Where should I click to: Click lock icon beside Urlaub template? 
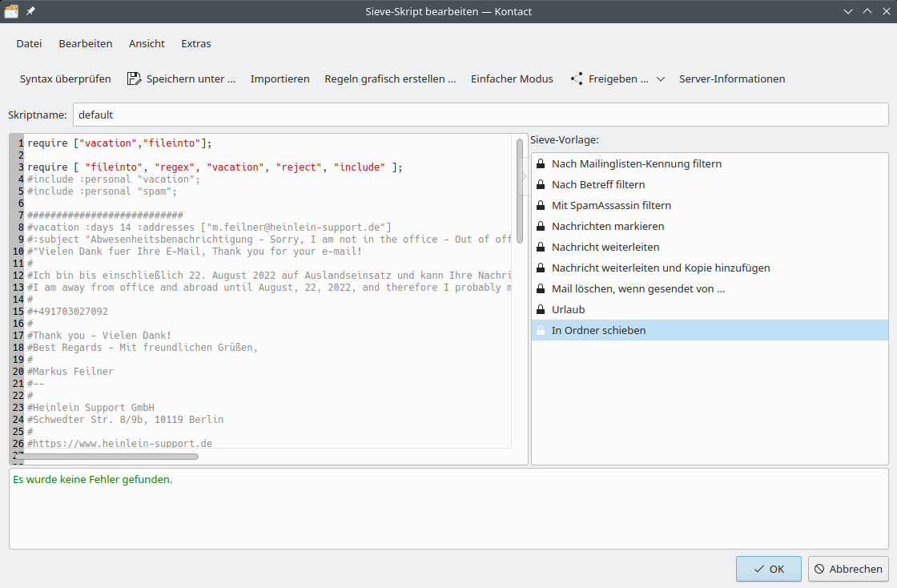pyautogui.click(x=541, y=309)
